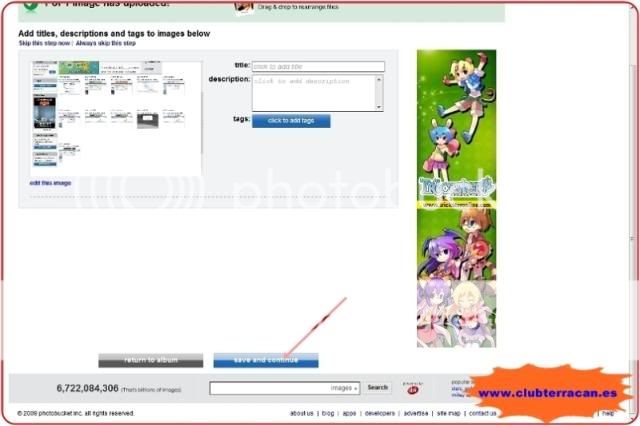Click inside the description text area
Screen dimensions: 640x426
tap(313, 93)
